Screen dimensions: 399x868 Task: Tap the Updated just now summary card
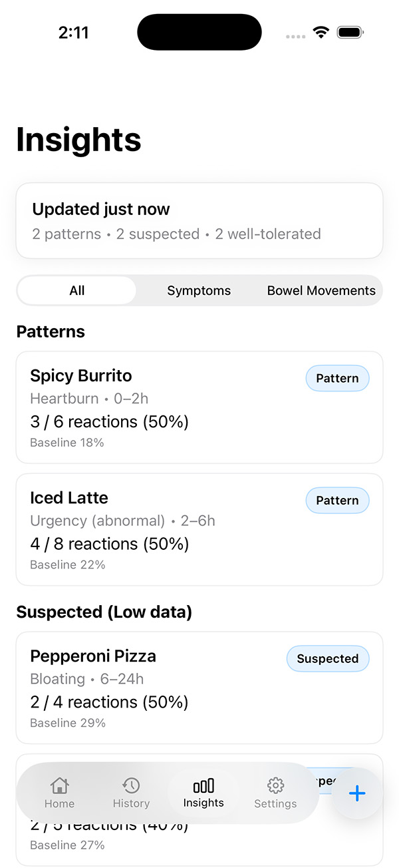pos(199,220)
